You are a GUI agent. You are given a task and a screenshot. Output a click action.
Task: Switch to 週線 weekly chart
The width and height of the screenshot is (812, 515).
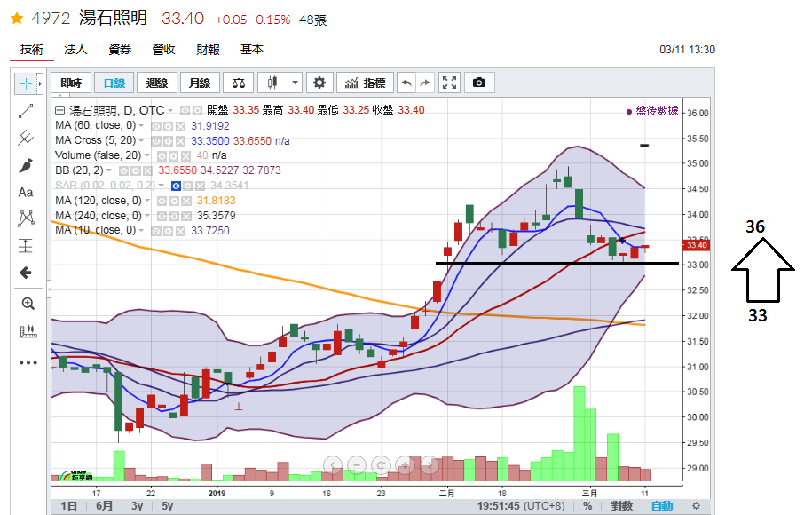pyautogui.click(x=157, y=83)
